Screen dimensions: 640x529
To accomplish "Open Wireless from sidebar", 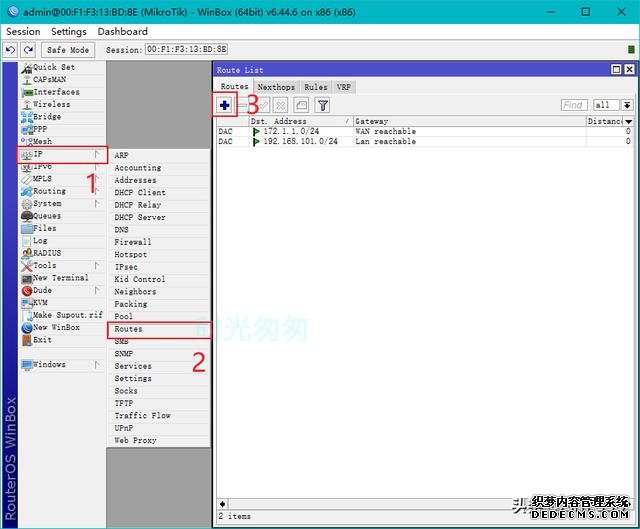I will (x=62, y=104).
